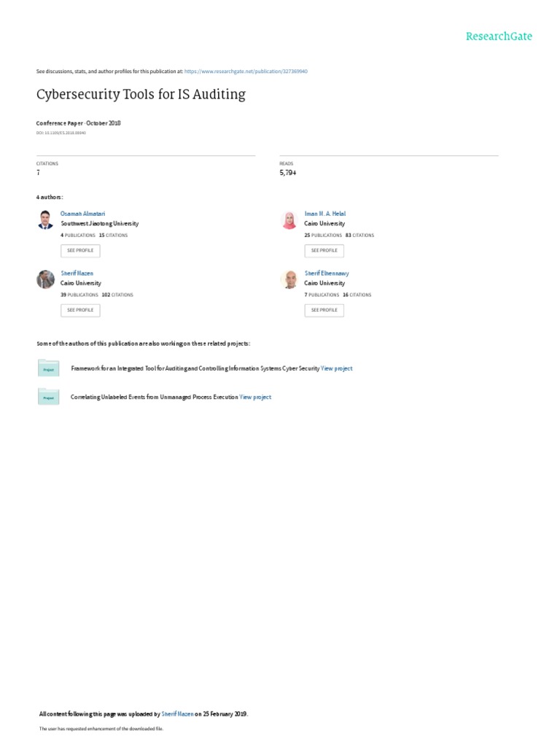Click the ResearchGate logo
Viewport: 560px width, 747px height.
(x=499, y=36)
